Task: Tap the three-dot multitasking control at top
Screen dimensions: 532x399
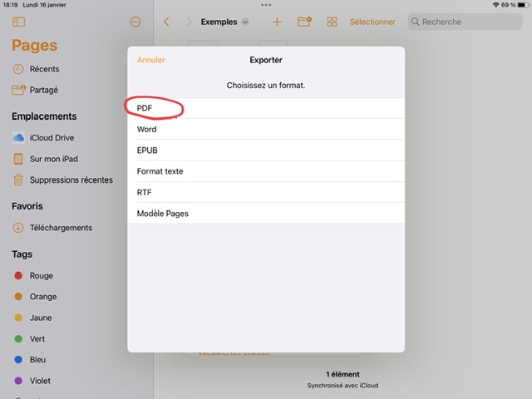Action: (266, 5)
